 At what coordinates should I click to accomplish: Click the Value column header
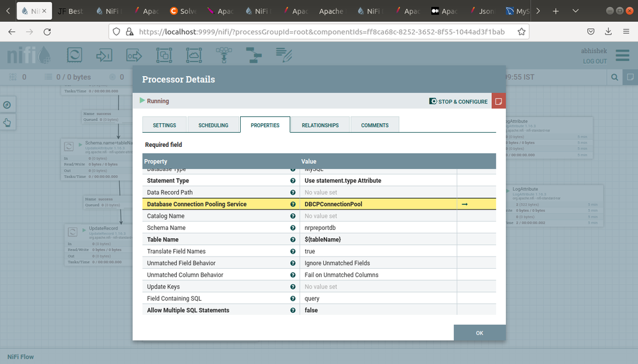[x=378, y=162]
